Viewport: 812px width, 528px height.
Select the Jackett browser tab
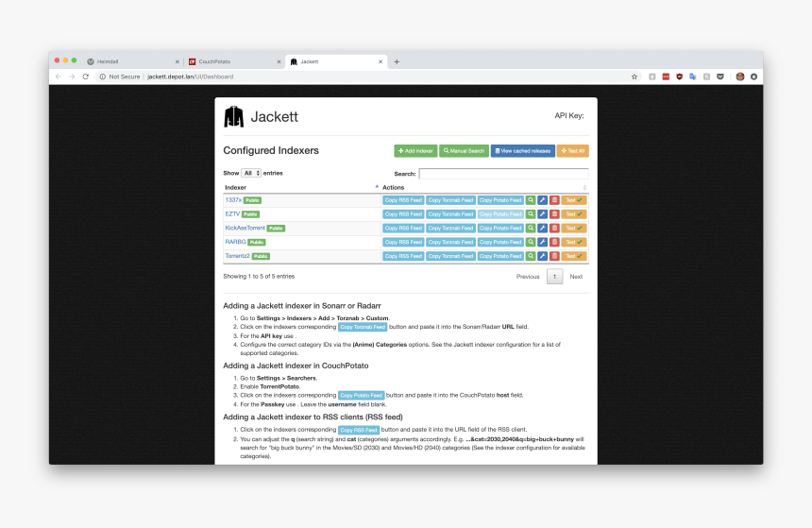(335, 61)
